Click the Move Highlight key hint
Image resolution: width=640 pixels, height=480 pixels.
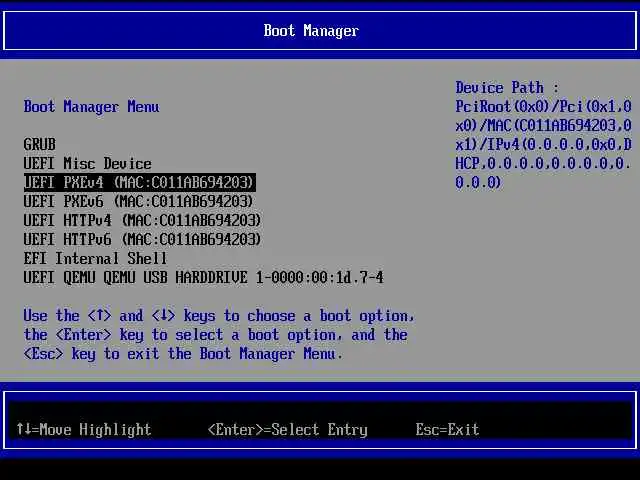[x=84, y=429]
